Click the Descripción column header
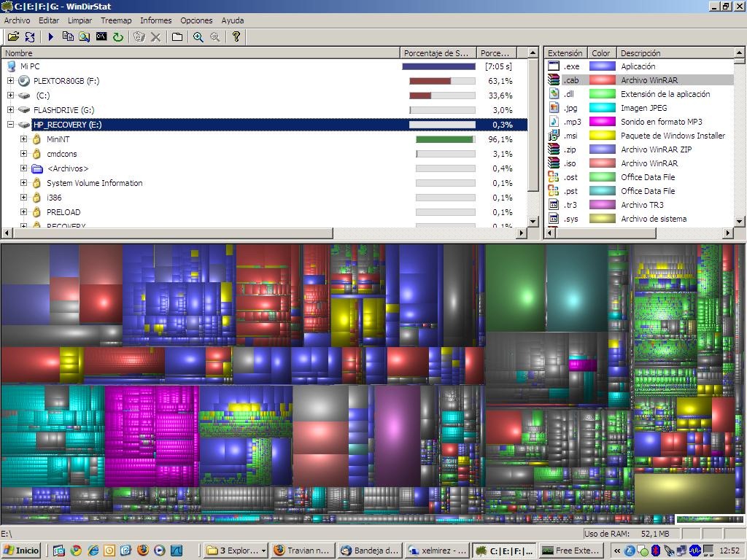747x560 pixels. pos(675,52)
